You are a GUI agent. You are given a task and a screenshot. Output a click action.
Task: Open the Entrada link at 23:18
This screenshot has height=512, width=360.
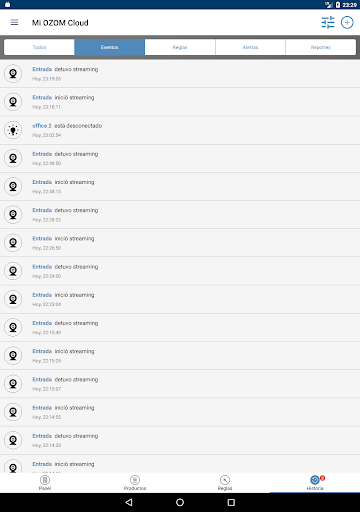tap(42, 97)
